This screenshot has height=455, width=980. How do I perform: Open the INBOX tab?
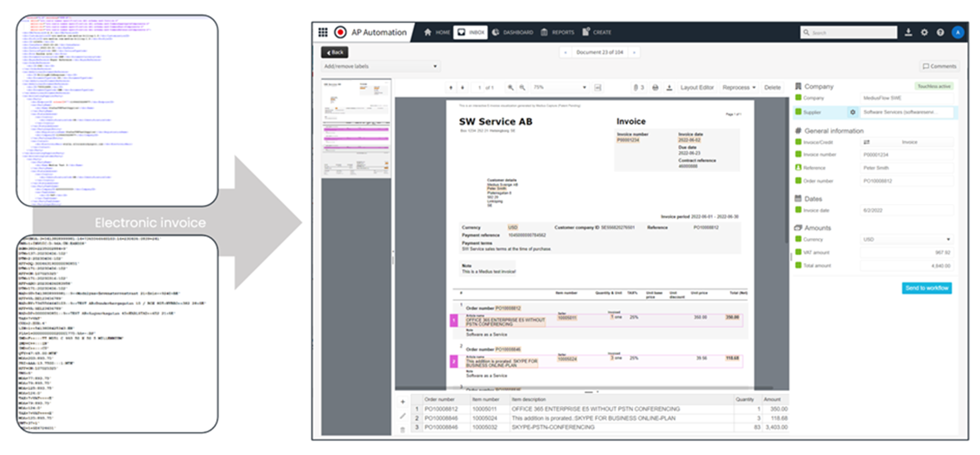click(x=470, y=32)
